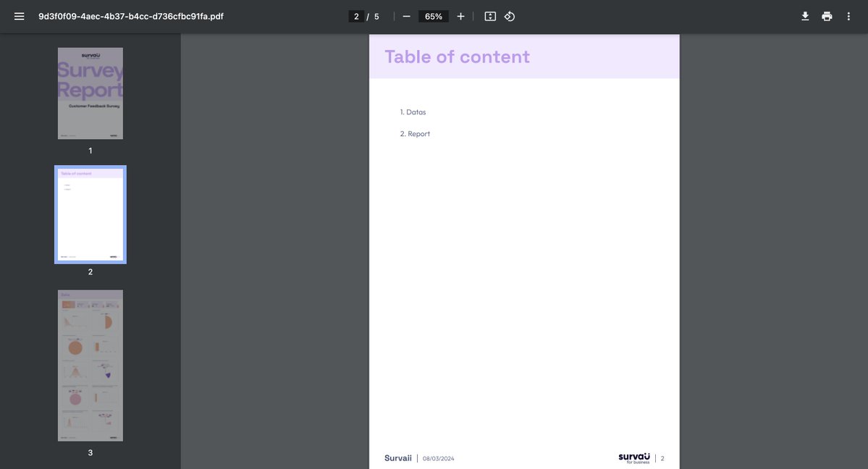This screenshot has height=469, width=868.
Task: Click the fit to page icon
Action: coord(490,17)
